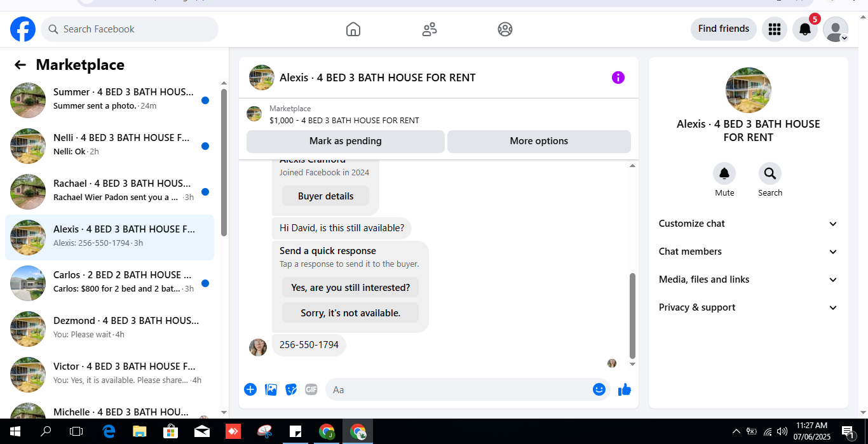The height and width of the screenshot is (444, 868).
Task: Click the scrollbar of the chat message area
Action: [632, 316]
